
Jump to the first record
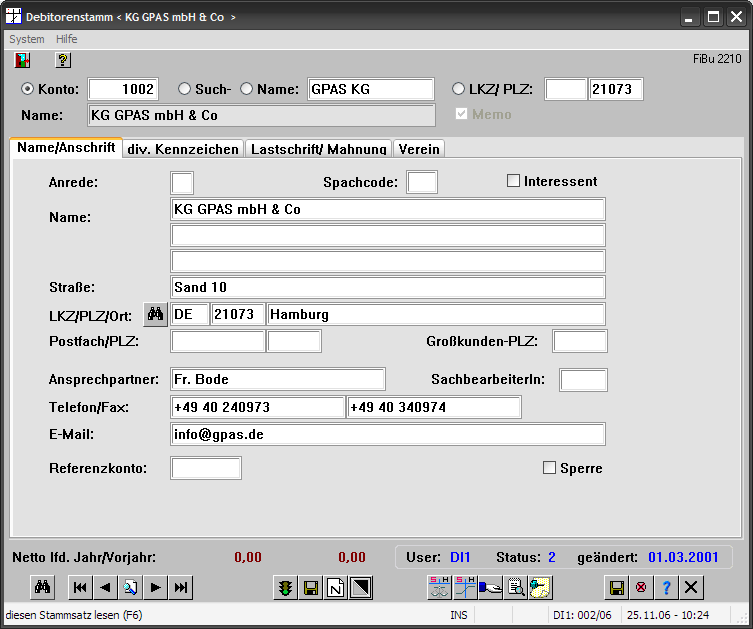pos(80,588)
